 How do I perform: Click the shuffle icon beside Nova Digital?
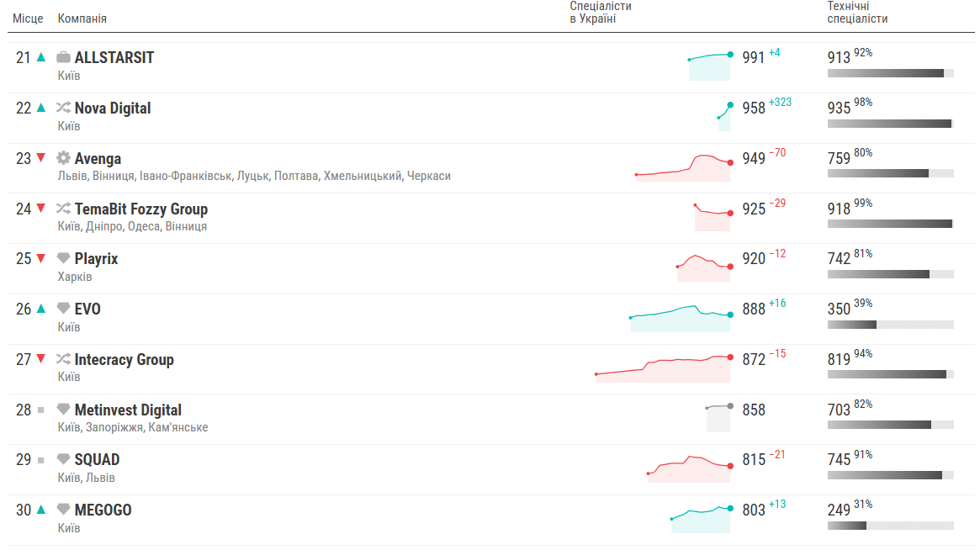(63, 108)
